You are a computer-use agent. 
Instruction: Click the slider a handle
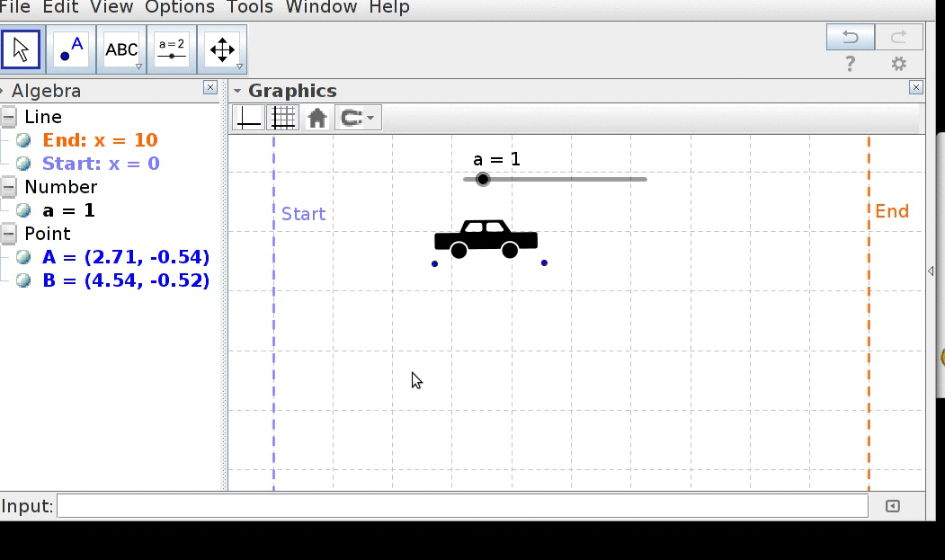483,179
